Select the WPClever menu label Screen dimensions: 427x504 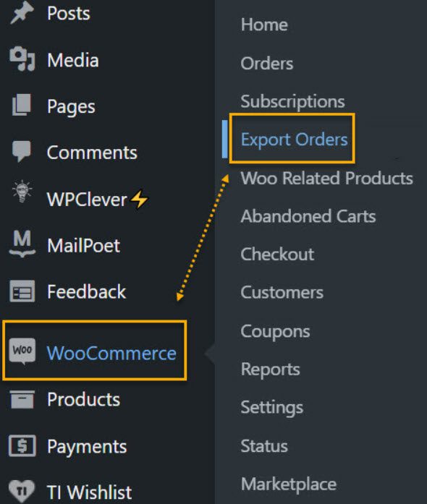[87, 200]
